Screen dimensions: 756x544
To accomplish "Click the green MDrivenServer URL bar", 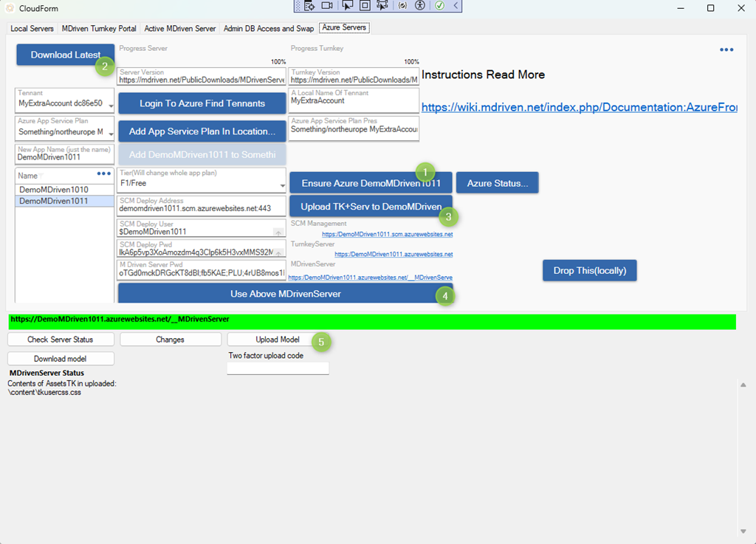I will pos(372,322).
